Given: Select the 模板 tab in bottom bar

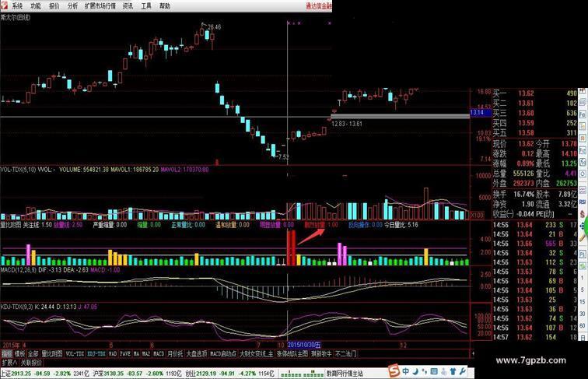Looking at the screenshot, I should 20,353.
